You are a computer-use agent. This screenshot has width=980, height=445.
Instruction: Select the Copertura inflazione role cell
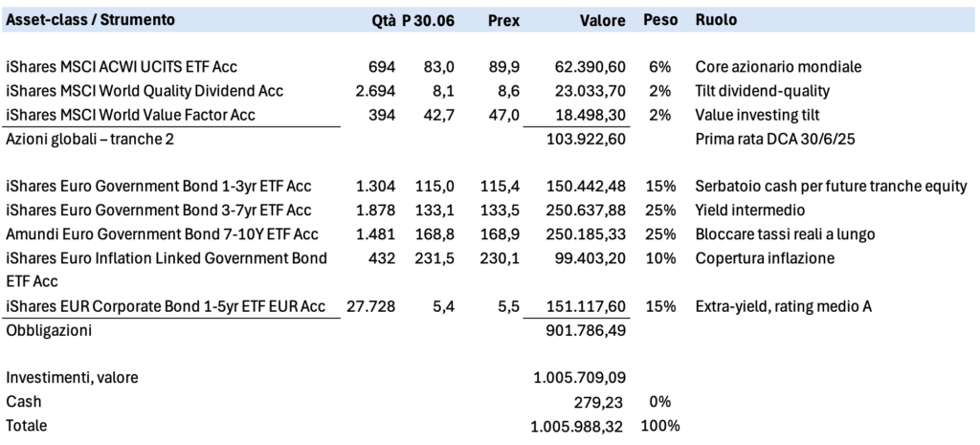pyautogui.click(x=763, y=257)
